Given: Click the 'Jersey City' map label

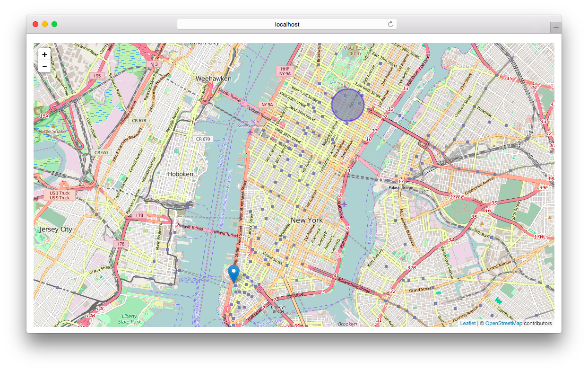Looking at the screenshot, I should pyautogui.click(x=56, y=229).
